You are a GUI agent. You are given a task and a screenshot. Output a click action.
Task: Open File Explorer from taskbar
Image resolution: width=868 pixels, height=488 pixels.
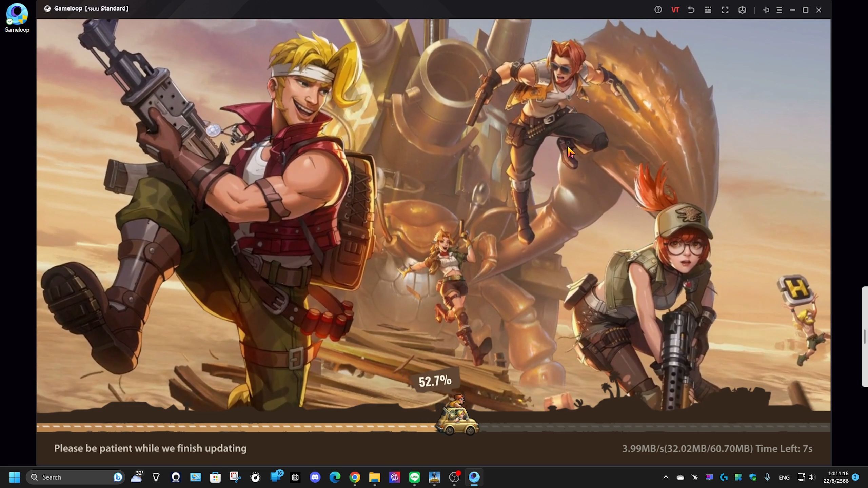pos(375,477)
